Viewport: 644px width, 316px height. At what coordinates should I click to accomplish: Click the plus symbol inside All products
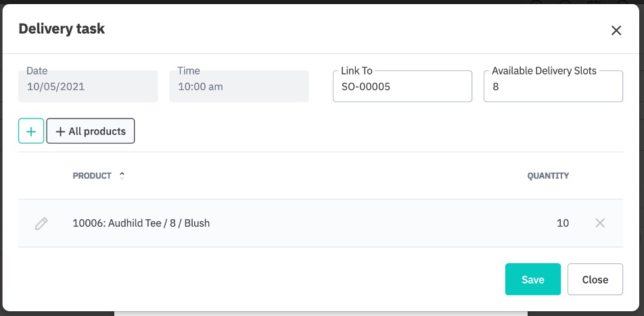(60, 131)
